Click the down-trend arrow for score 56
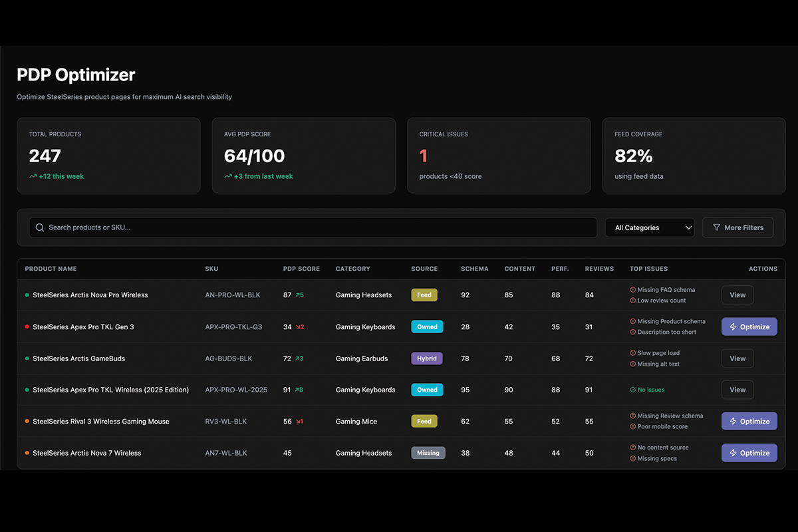Viewport: 798px width, 532px height. (x=298, y=421)
